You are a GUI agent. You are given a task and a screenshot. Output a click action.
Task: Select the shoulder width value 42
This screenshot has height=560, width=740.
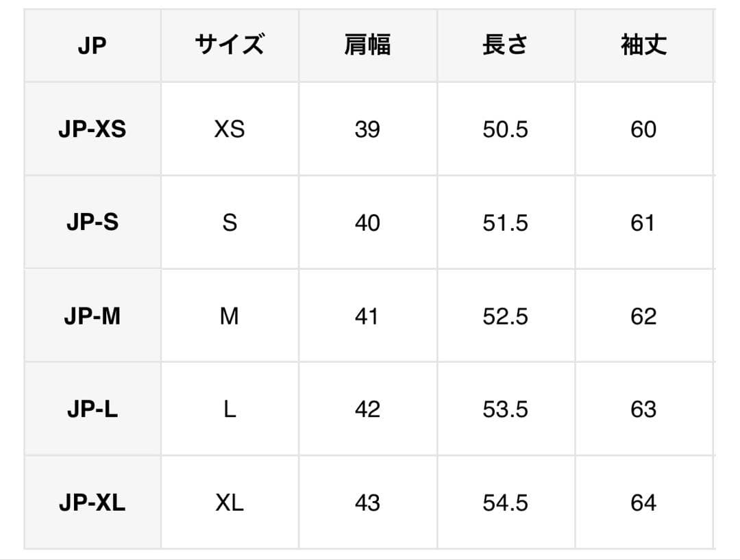(x=367, y=409)
